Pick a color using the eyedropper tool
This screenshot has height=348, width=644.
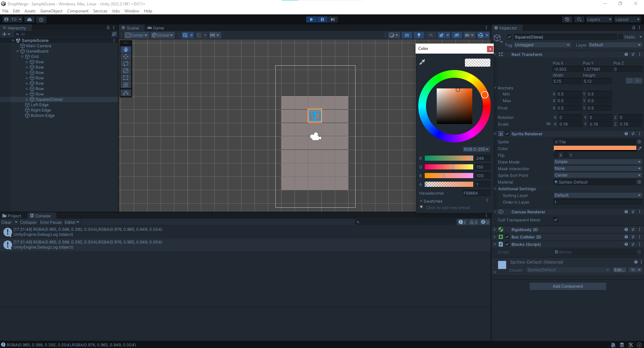(422, 62)
